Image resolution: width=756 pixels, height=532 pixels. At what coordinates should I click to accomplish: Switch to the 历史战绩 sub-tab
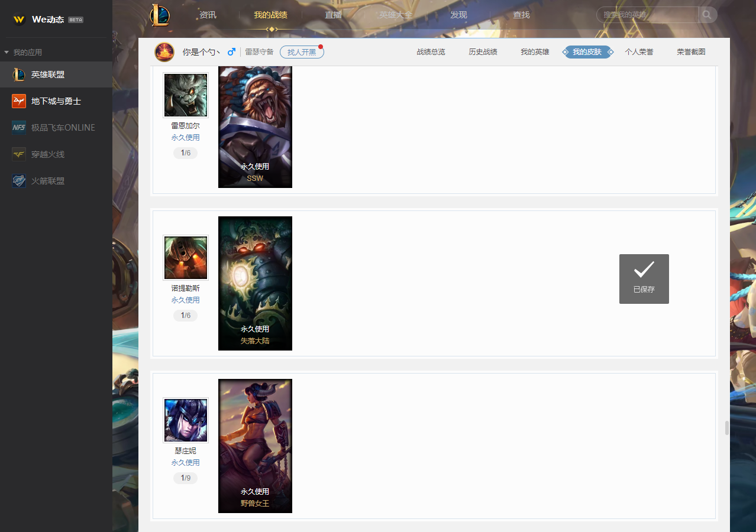click(483, 52)
